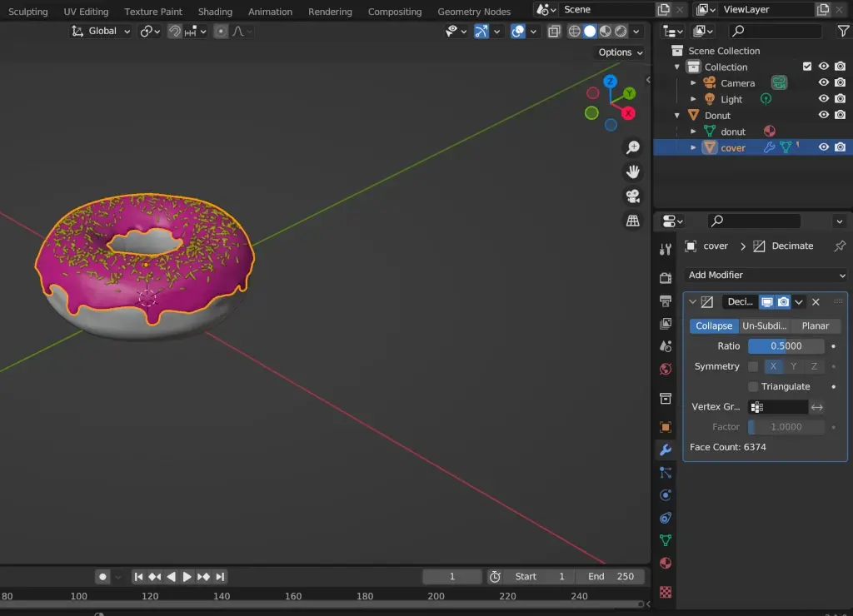Hide Donut collection with eye icon

tap(824, 115)
